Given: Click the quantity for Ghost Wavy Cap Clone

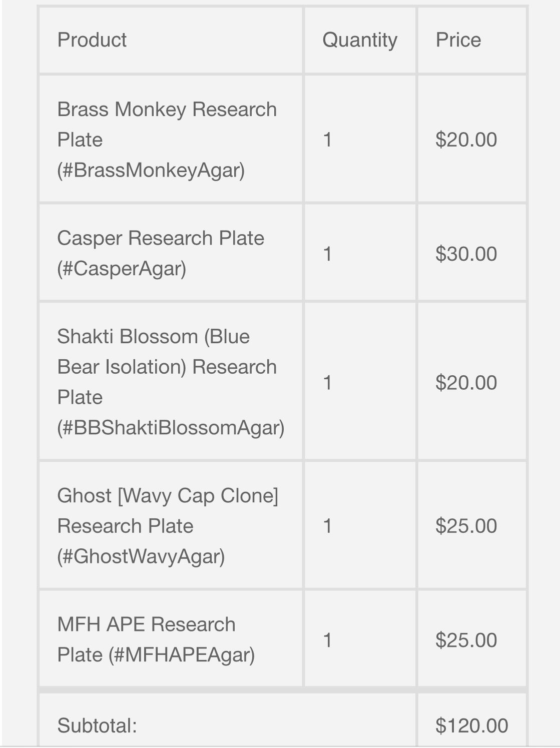Looking at the screenshot, I should 327,526.
